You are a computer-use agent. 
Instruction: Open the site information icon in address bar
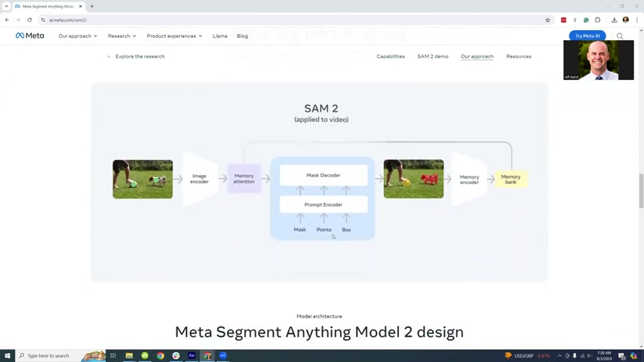(43, 20)
